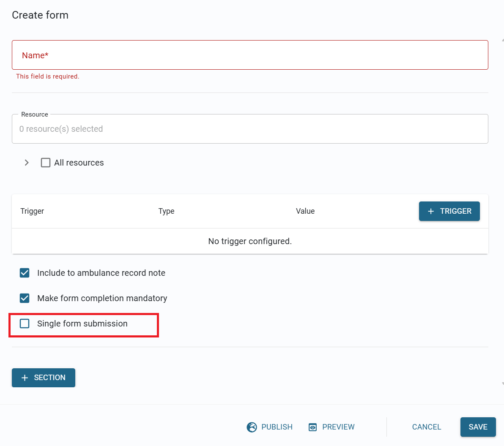Expand the All resources tree chevron
504x446 pixels.
(27, 163)
